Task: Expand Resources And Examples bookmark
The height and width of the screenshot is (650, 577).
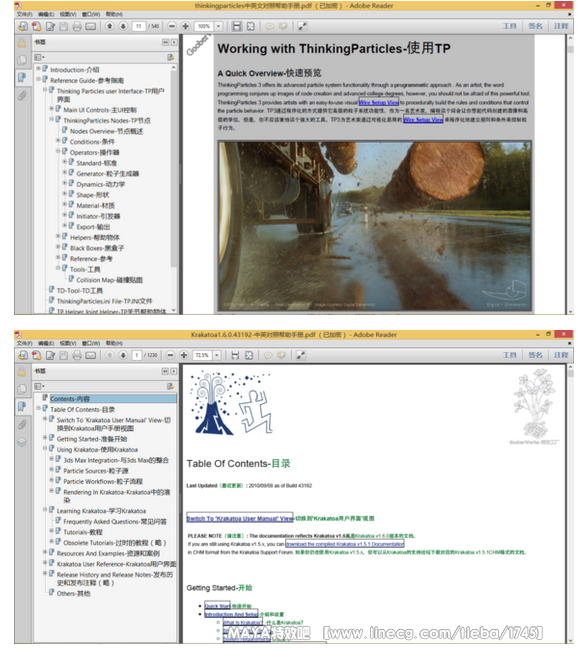Action: [45, 552]
